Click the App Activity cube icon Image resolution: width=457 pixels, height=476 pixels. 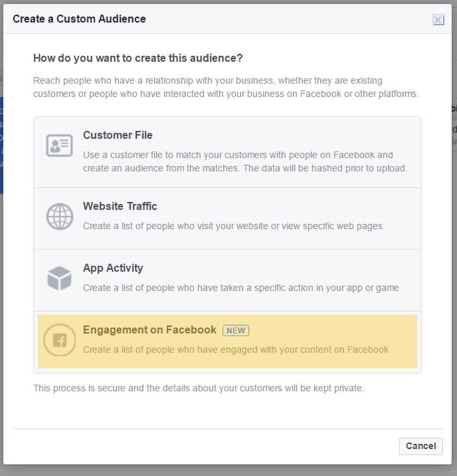59,278
